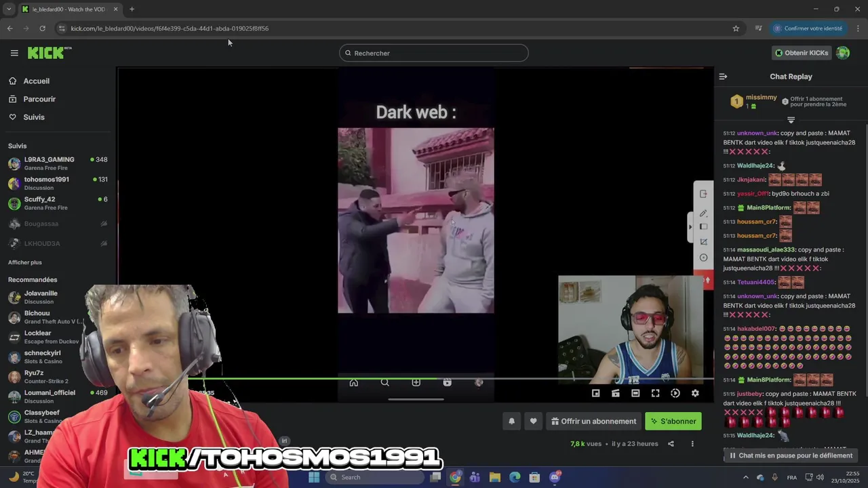Click the Rechercher search field
Screen dimensions: 868x488
click(x=434, y=53)
